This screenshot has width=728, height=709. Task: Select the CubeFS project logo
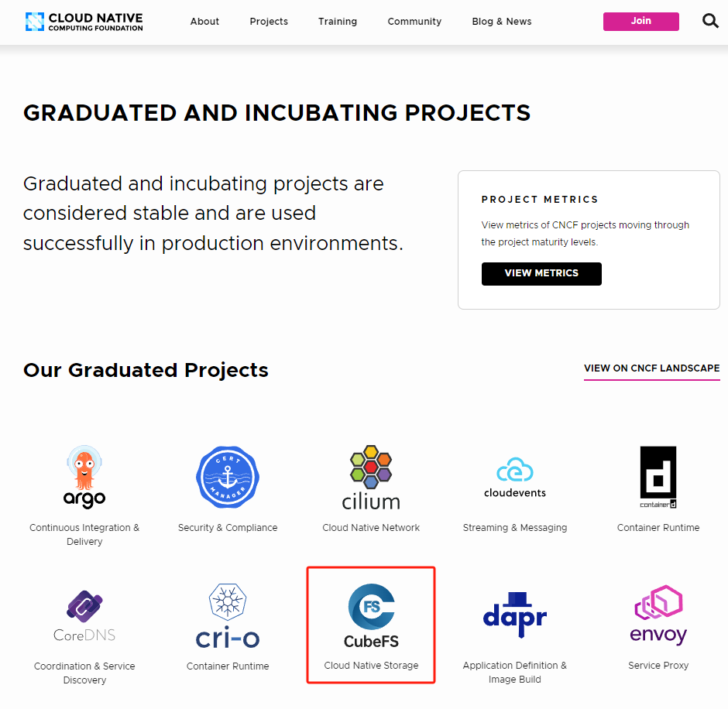pyautogui.click(x=371, y=616)
